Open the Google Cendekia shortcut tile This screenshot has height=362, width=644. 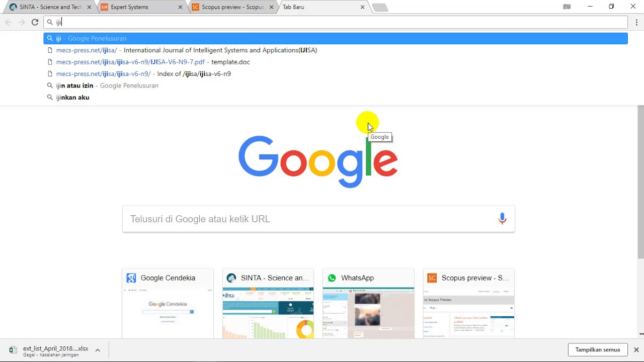168,303
